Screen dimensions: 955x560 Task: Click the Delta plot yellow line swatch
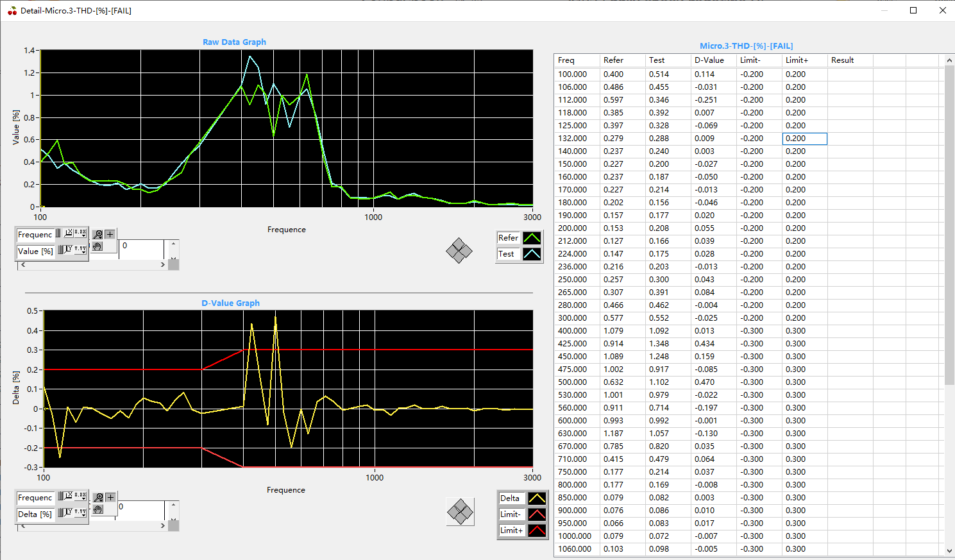point(536,498)
